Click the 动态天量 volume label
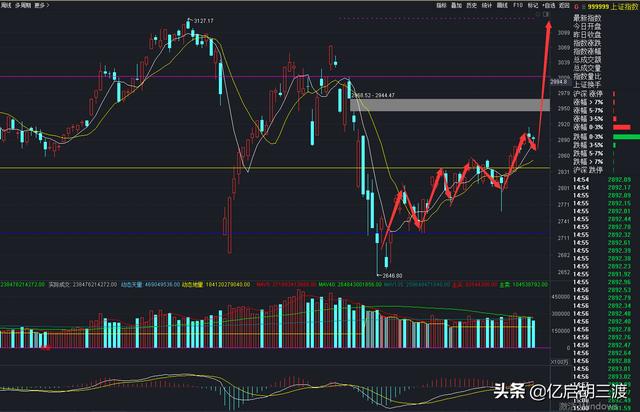The image size is (640, 412). pos(131,284)
